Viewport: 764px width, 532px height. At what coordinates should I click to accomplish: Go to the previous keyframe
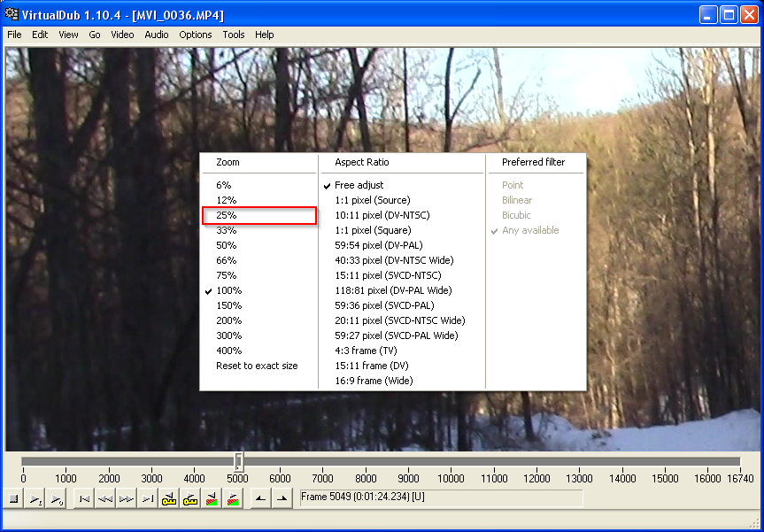168,498
